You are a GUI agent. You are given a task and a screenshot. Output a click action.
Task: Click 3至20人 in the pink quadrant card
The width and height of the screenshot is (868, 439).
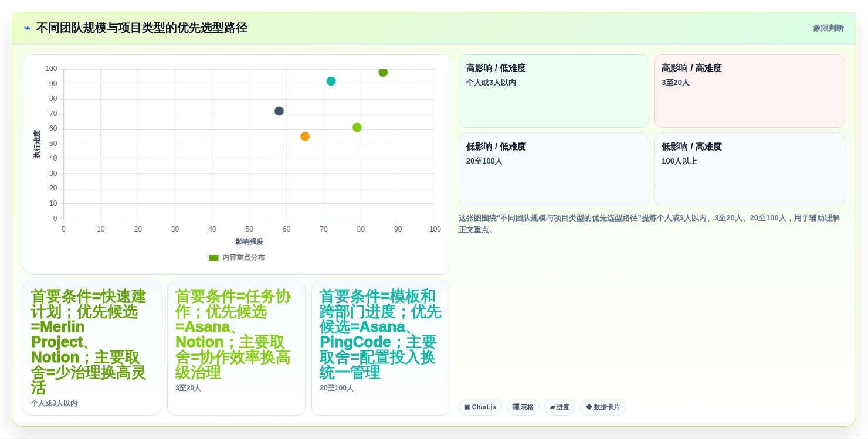point(676,83)
